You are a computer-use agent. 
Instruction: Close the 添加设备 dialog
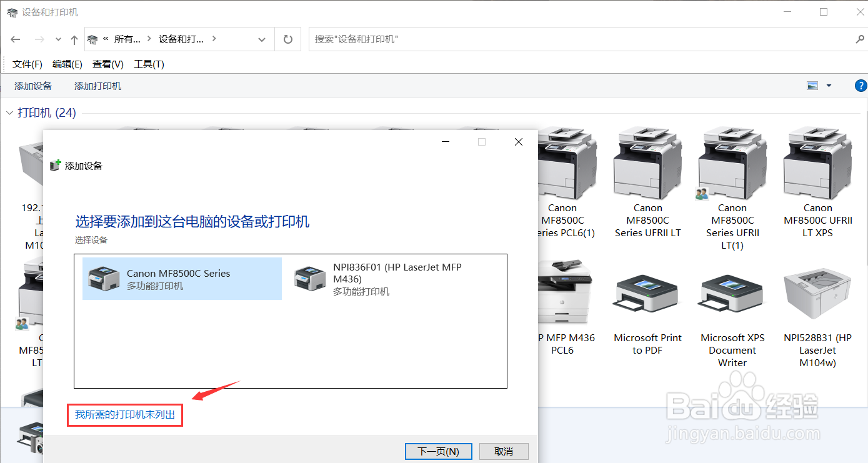pos(519,142)
